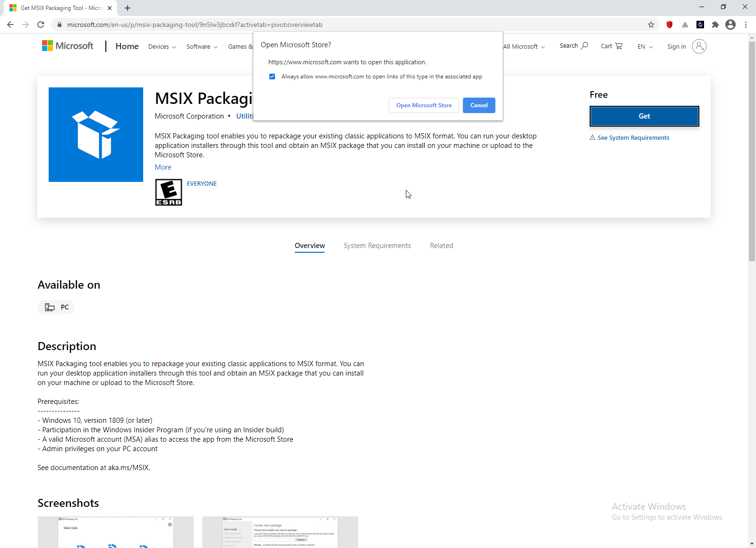Image resolution: width=756 pixels, height=548 pixels.
Task: Click the PC device chip under Available on
Action: click(56, 307)
